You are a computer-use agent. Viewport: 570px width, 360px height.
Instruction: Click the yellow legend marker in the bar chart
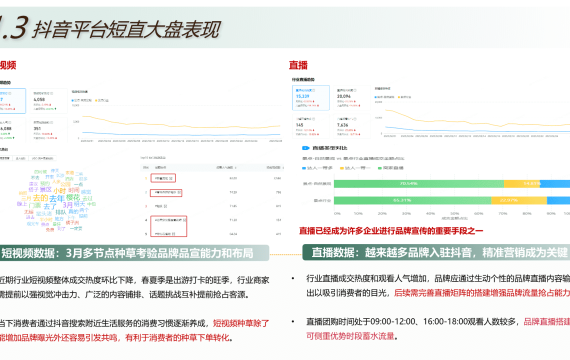[342, 168]
